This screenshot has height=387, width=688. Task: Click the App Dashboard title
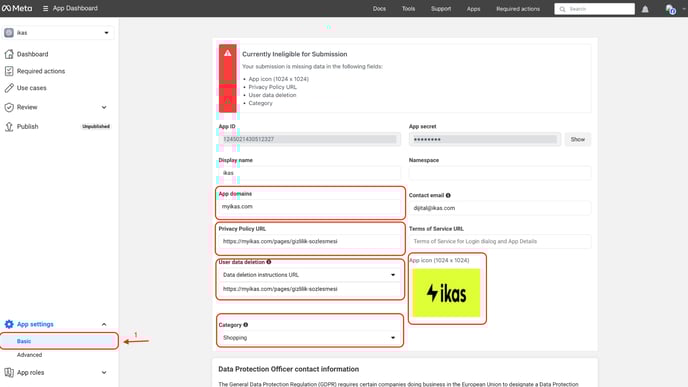[x=75, y=8]
